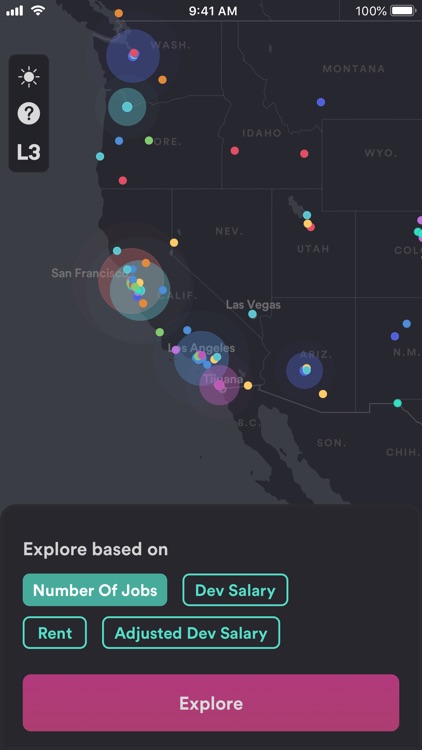Select the Dev Salary filter
Image resolution: width=422 pixels, height=750 pixels.
click(235, 590)
